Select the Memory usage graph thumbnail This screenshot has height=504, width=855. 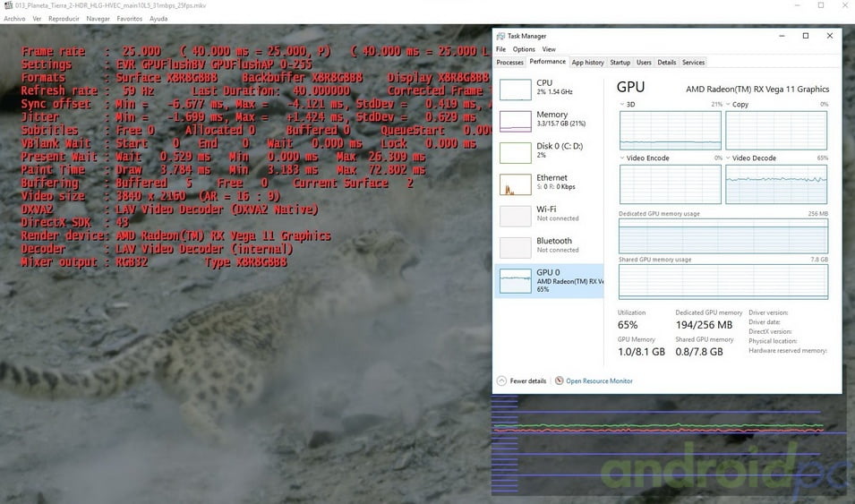(x=515, y=121)
